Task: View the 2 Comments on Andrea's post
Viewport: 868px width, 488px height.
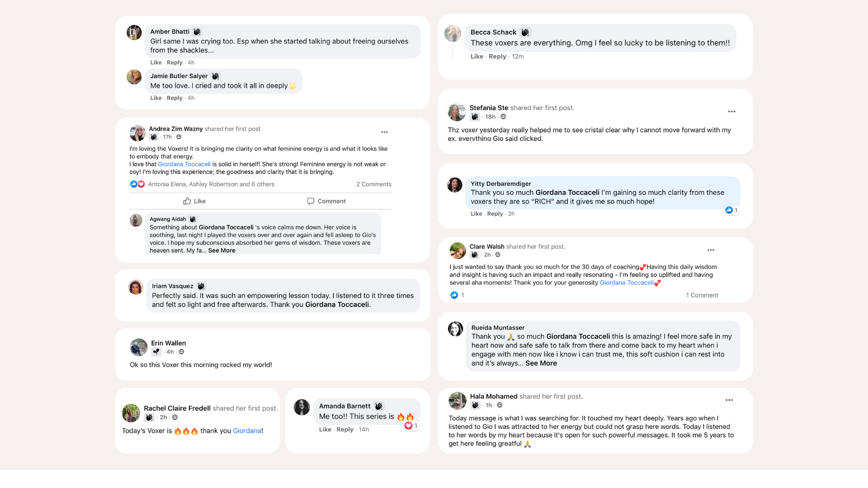Action: [x=373, y=184]
